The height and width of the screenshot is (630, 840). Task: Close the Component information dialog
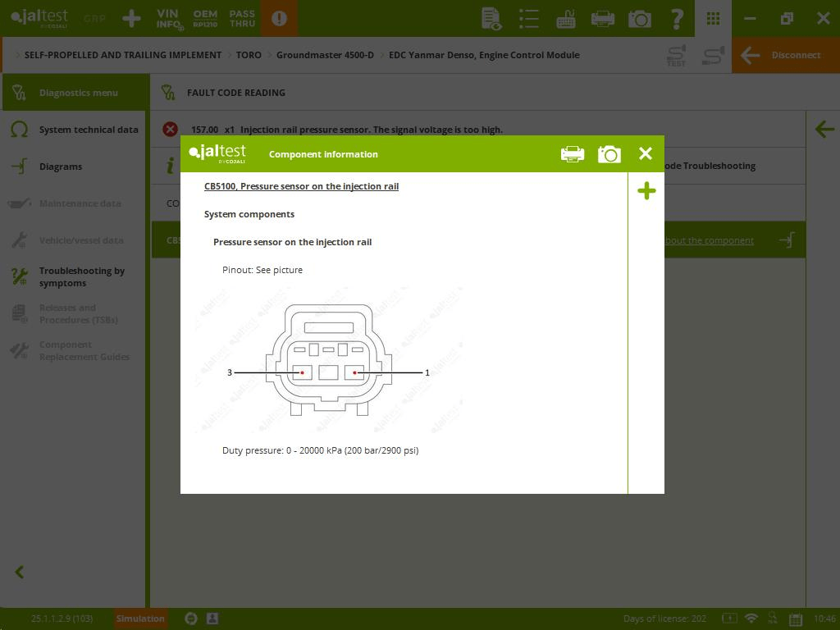(x=646, y=153)
